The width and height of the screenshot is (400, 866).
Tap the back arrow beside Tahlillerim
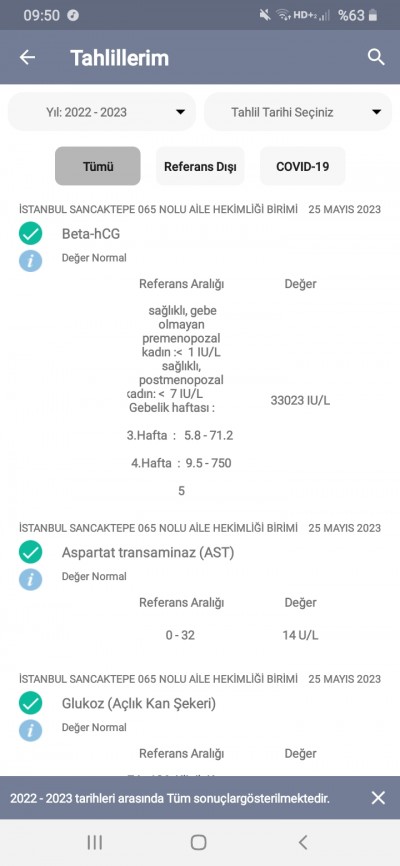pyautogui.click(x=27, y=57)
